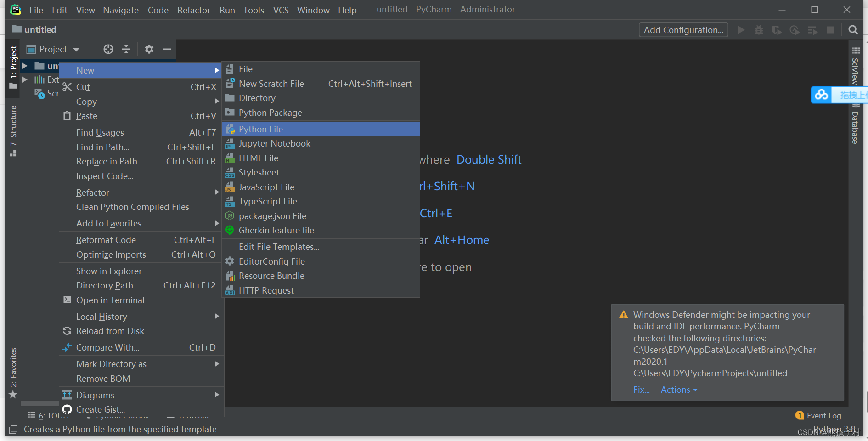Open the Event Log

818,416
